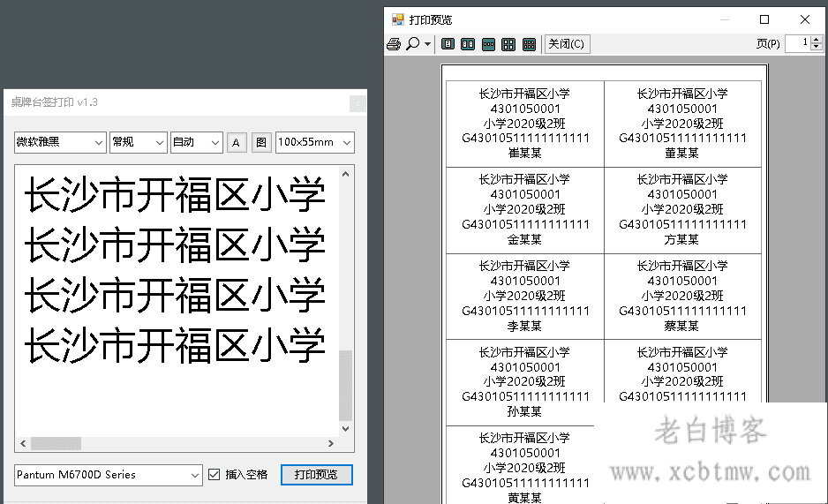The image size is (828, 504).
Task: Click the 打印预览 button in main window
Action: pos(316,475)
